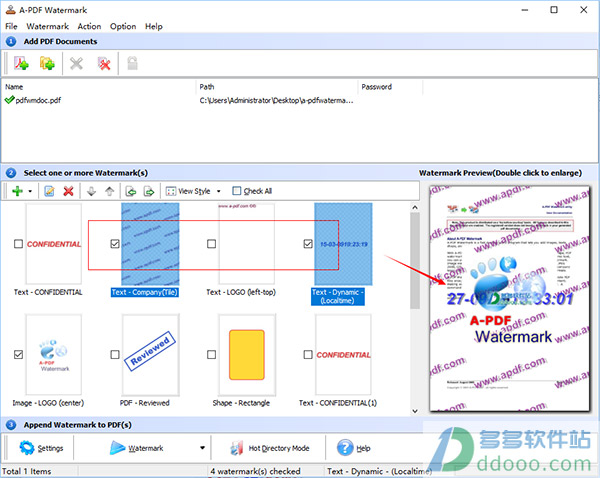Uncheck the Image - LOGO (center) watermark

click(18, 355)
